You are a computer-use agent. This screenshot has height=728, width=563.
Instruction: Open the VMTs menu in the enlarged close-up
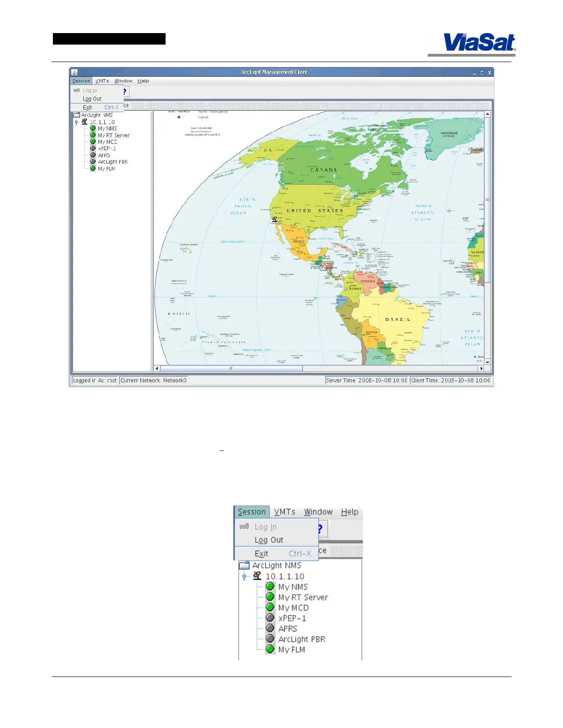tap(285, 512)
